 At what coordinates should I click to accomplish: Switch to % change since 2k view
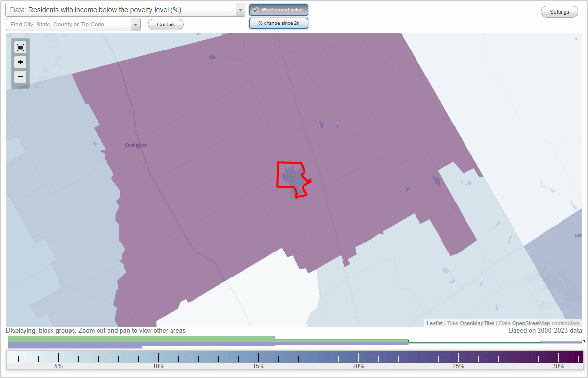(x=278, y=23)
